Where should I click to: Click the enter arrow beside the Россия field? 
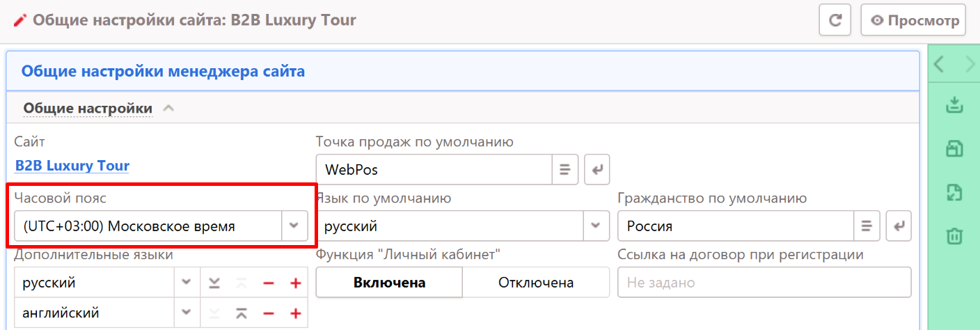(899, 226)
